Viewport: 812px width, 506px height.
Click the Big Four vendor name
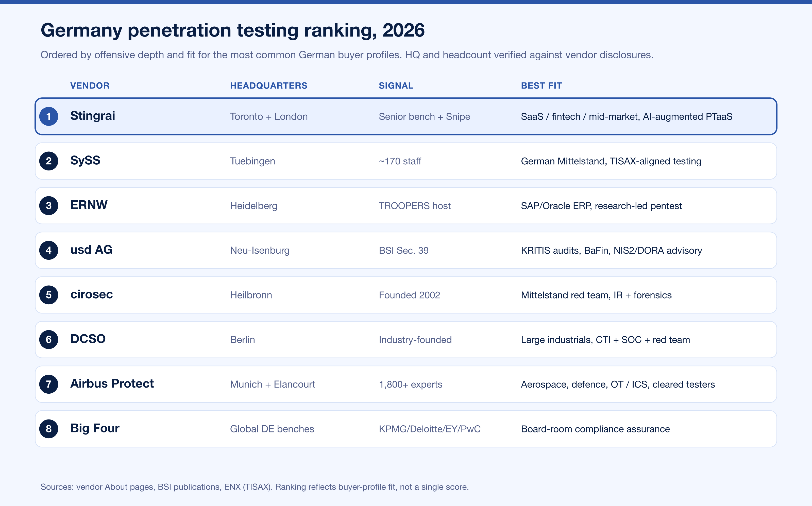tap(95, 428)
